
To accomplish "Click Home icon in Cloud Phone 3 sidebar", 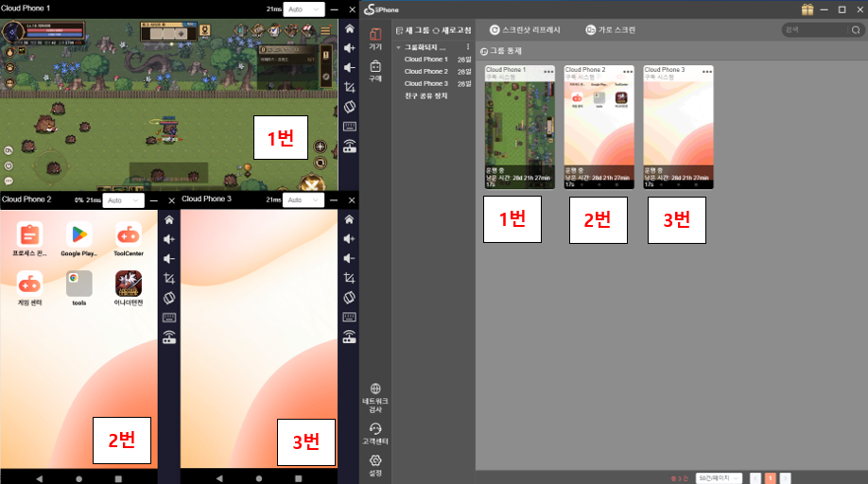I will point(349,219).
